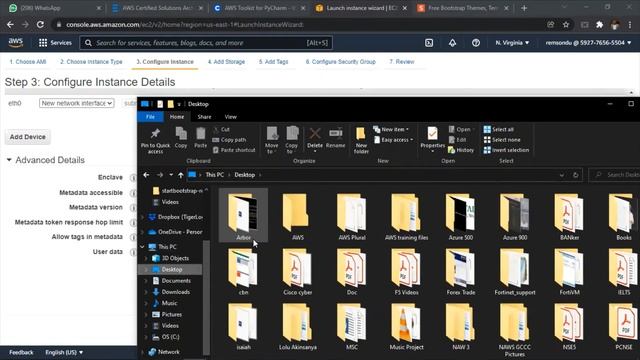Open AWS help question mark icon

pyautogui.click(x=476, y=43)
